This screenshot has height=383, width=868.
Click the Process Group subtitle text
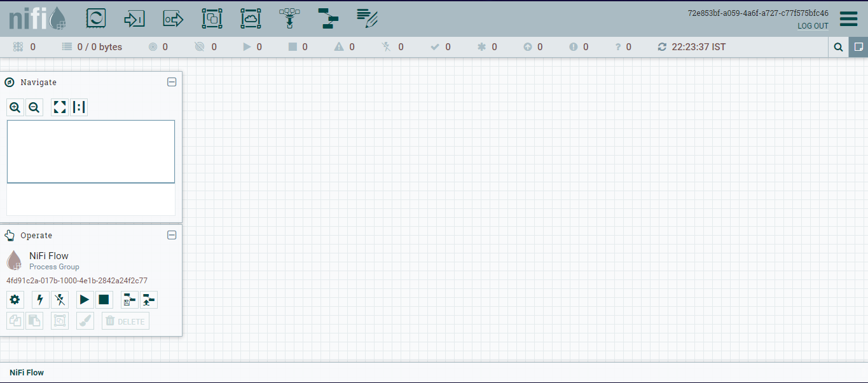click(x=54, y=267)
